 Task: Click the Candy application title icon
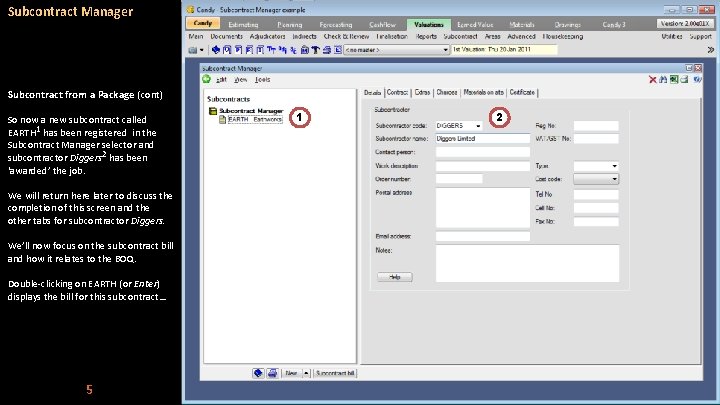tap(191, 9)
